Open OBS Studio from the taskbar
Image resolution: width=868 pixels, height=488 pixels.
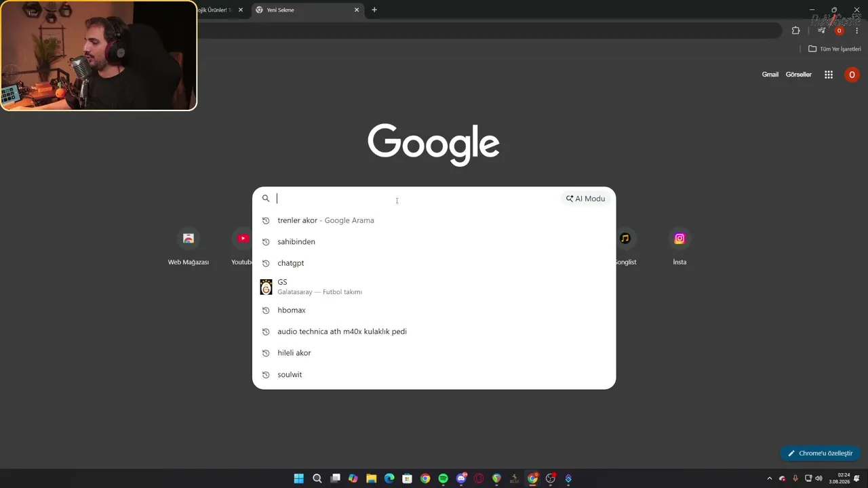tap(551, 479)
